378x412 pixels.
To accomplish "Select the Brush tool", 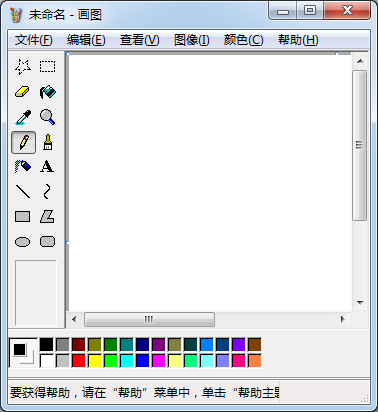I will coord(48,142).
